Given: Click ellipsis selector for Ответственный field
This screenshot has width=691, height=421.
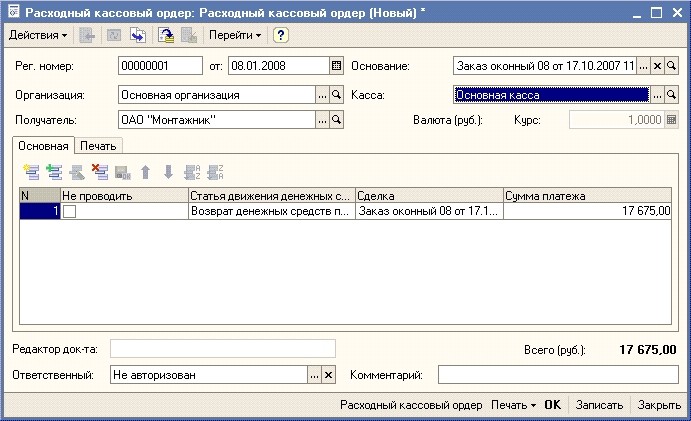Looking at the screenshot, I should (x=314, y=375).
